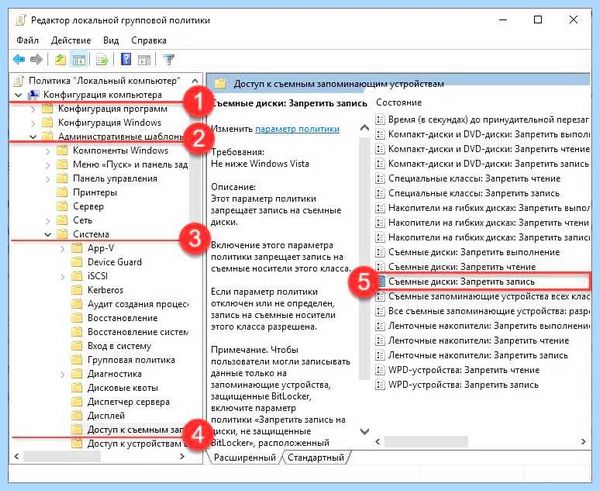Select WPD-устройства: Запретить чтение
Image resolution: width=600 pixels, height=491 pixels.
[x=458, y=370]
